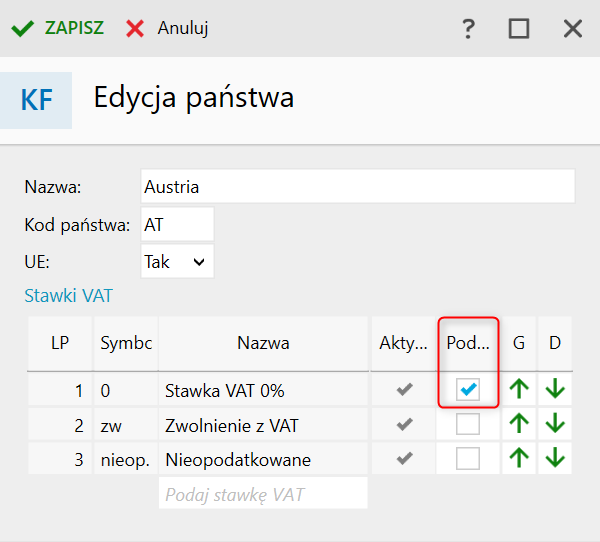Toggle active checkmark for Nieopodatkowane row
600x542 pixels.
pyautogui.click(x=404, y=459)
